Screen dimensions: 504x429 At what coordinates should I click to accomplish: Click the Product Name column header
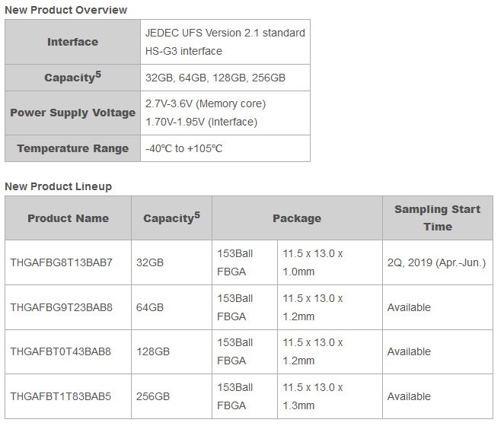coord(68,218)
